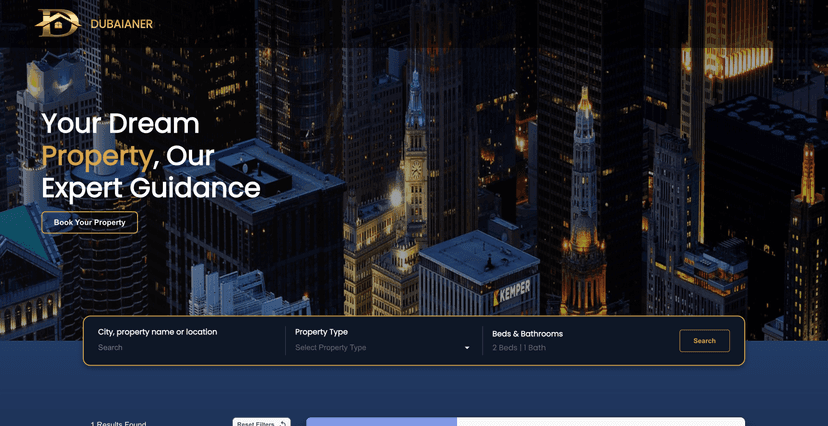Open the Select Property Type combo box

pyautogui.click(x=383, y=347)
